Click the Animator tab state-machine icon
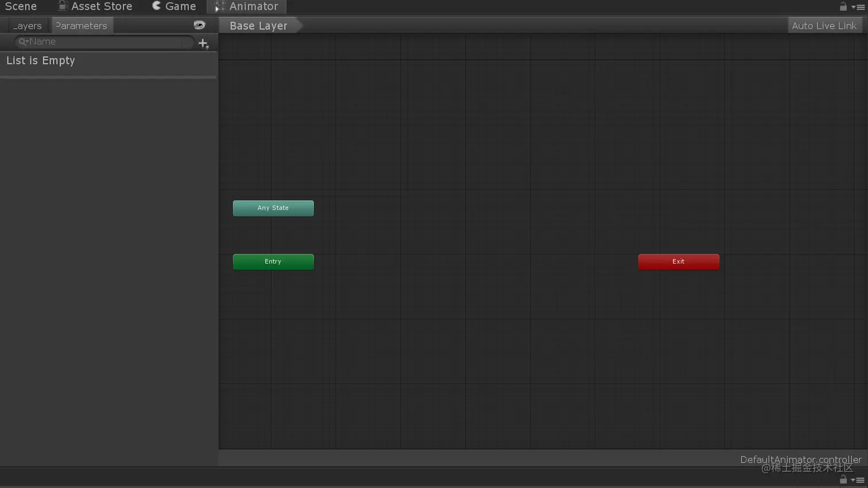This screenshot has height=488, width=868. pos(219,6)
